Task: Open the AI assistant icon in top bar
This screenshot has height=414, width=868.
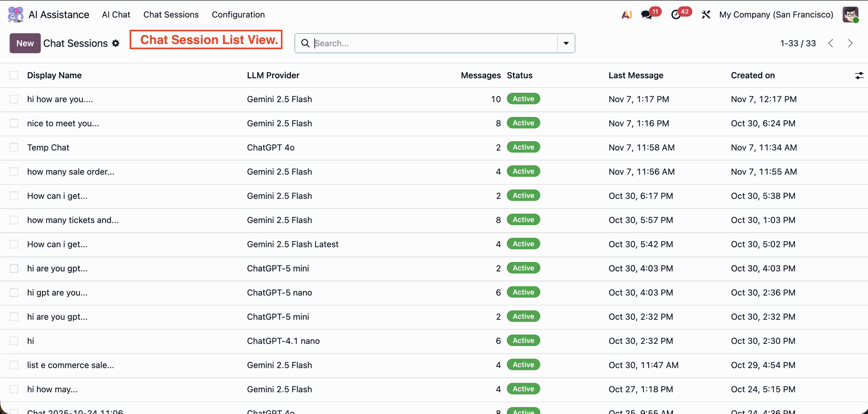Action: [627, 14]
